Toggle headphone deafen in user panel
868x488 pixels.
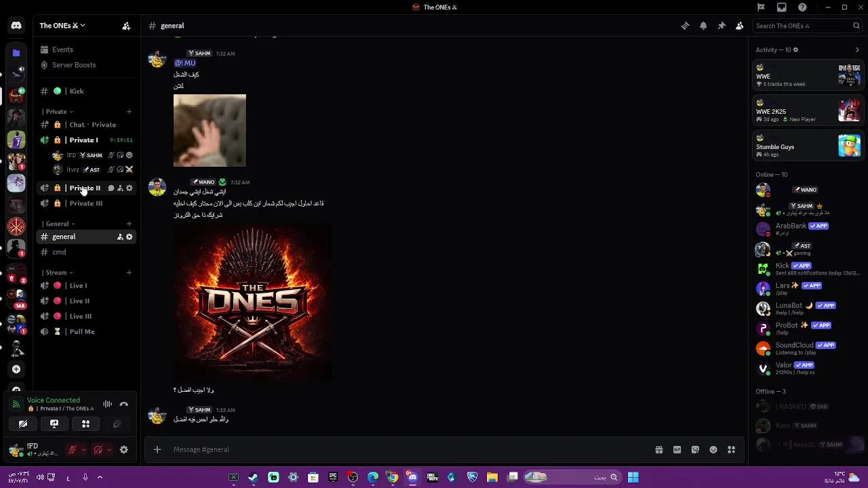(x=98, y=449)
